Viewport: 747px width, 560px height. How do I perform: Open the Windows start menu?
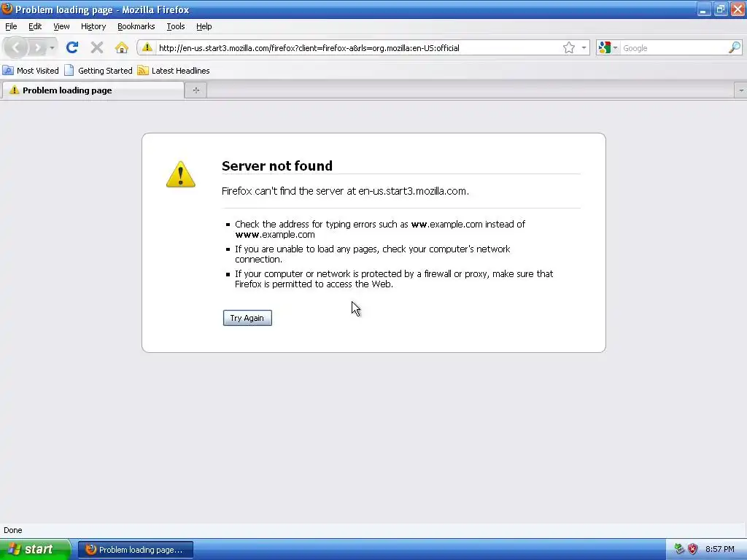click(x=34, y=550)
